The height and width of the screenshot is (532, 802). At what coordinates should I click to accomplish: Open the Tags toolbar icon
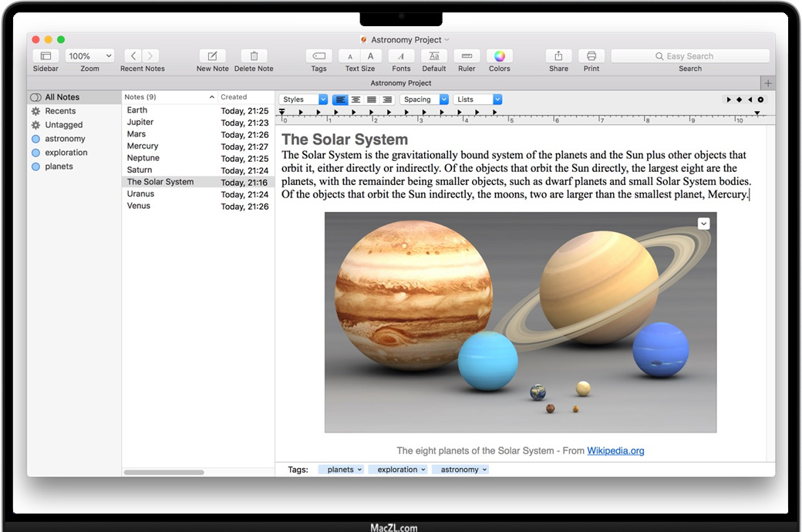coord(318,56)
